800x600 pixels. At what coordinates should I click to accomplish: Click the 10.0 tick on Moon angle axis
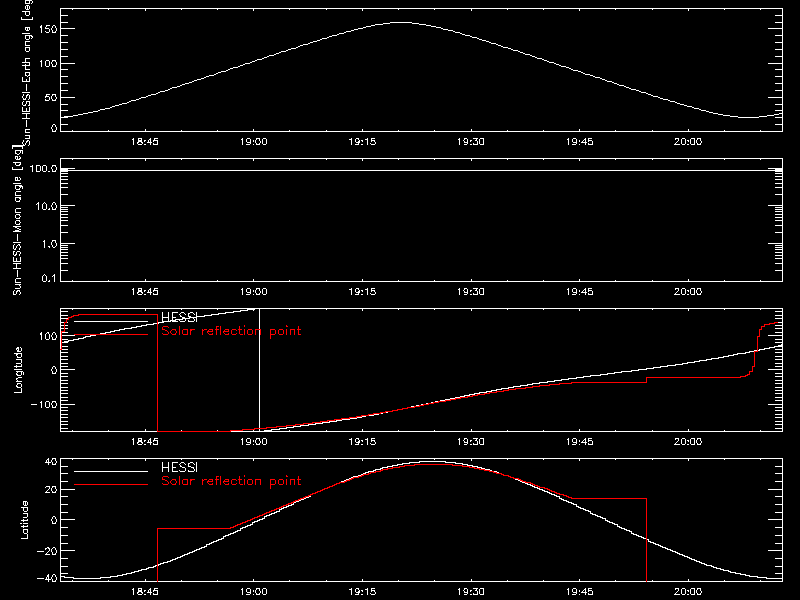(46, 206)
